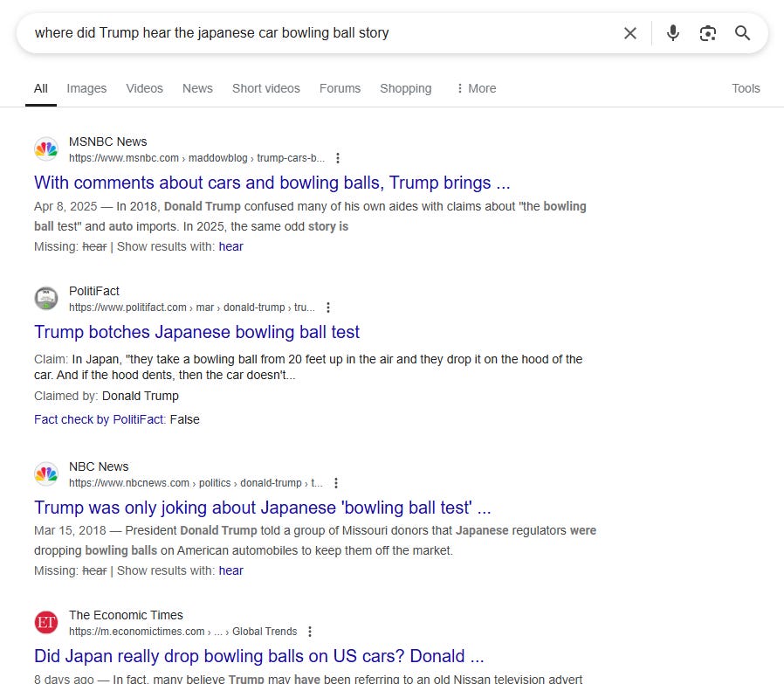The image size is (784, 684).
Task: Click the 'MSNBC News' source name
Action: click(108, 142)
